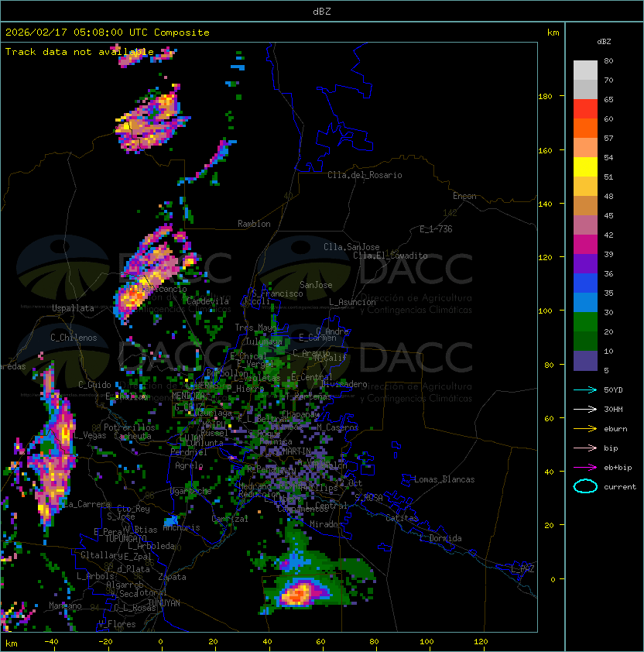Select the bright green 20-30 dBZ swatch
This screenshot has height=652, width=644.
pos(585,322)
